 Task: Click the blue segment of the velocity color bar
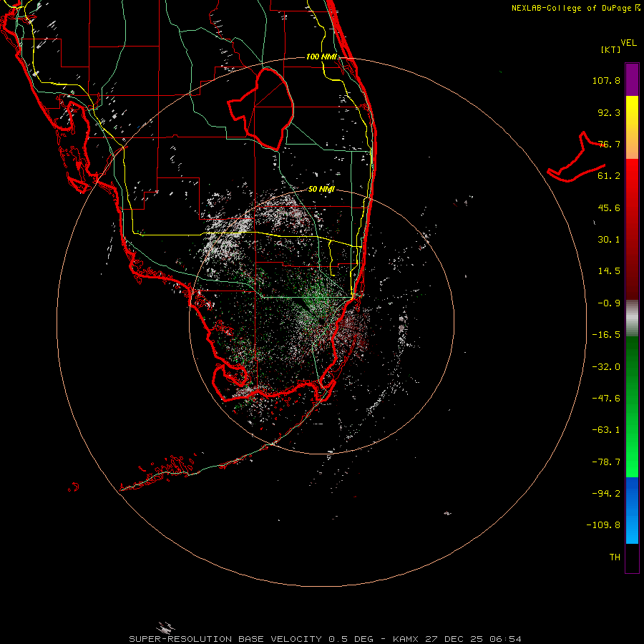[632, 510]
